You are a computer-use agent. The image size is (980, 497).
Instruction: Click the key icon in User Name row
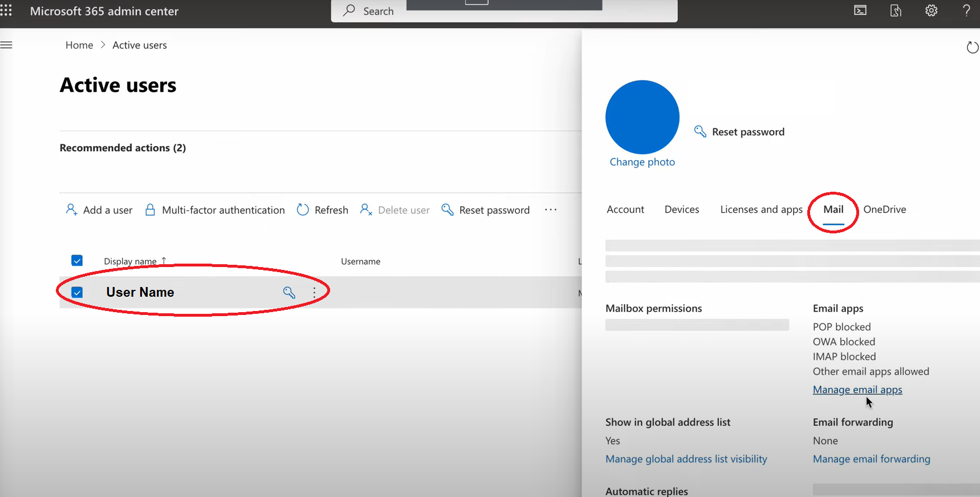pos(289,292)
